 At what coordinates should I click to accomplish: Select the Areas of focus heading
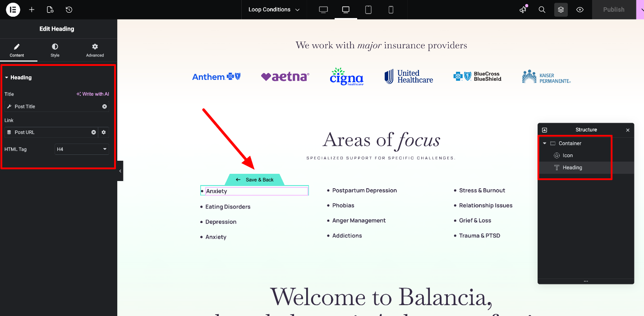tap(381, 140)
